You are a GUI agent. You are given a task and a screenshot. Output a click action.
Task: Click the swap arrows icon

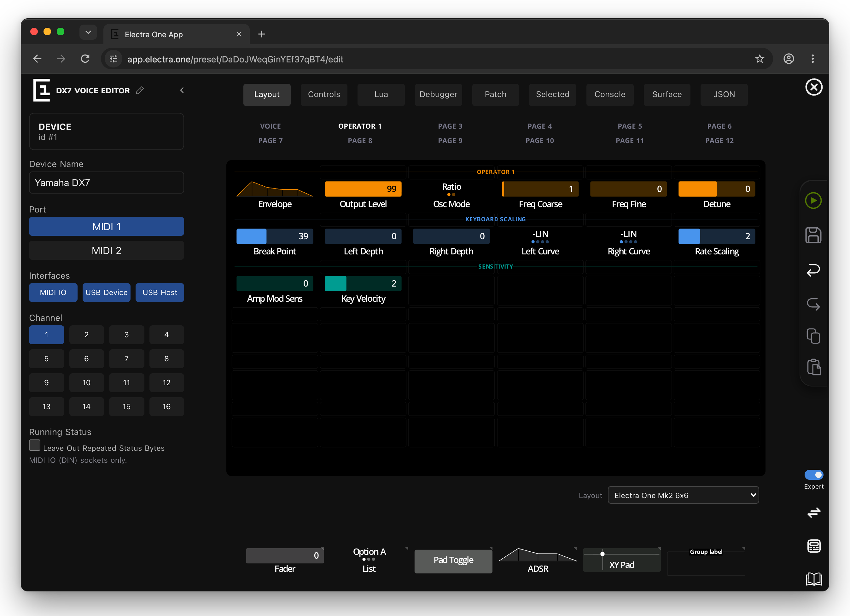pyautogui.click(x=814, y=512)
